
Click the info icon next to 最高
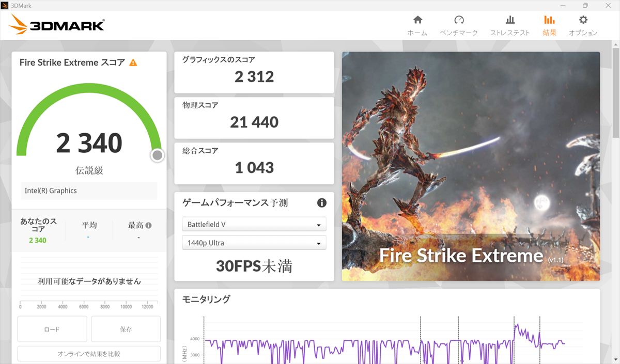tap(149, 226)
